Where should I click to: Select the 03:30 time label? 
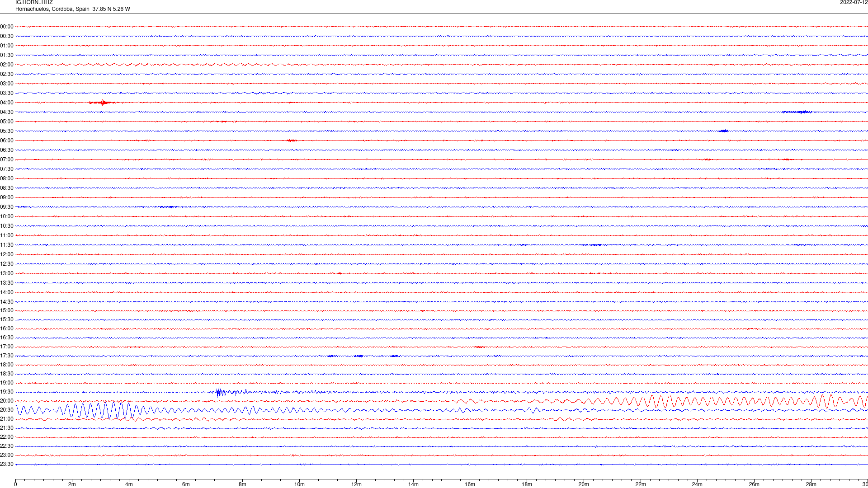point(7,93)
